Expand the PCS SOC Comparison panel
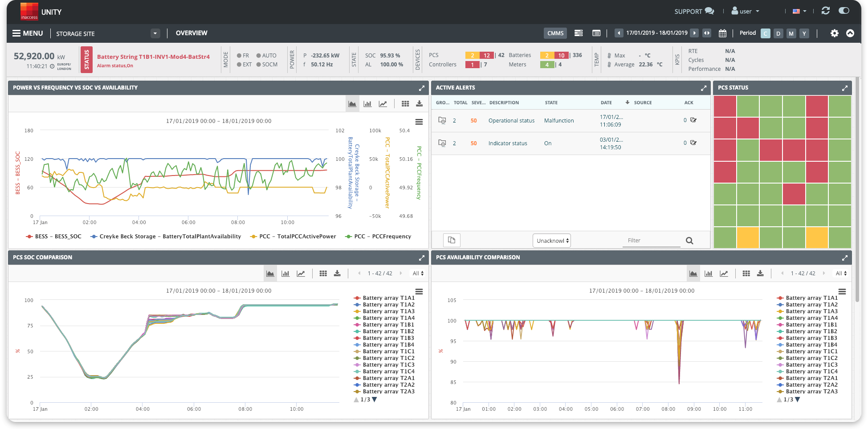Image resolution: width=868 pixels, height=429 pixels. tap(421, 258)
